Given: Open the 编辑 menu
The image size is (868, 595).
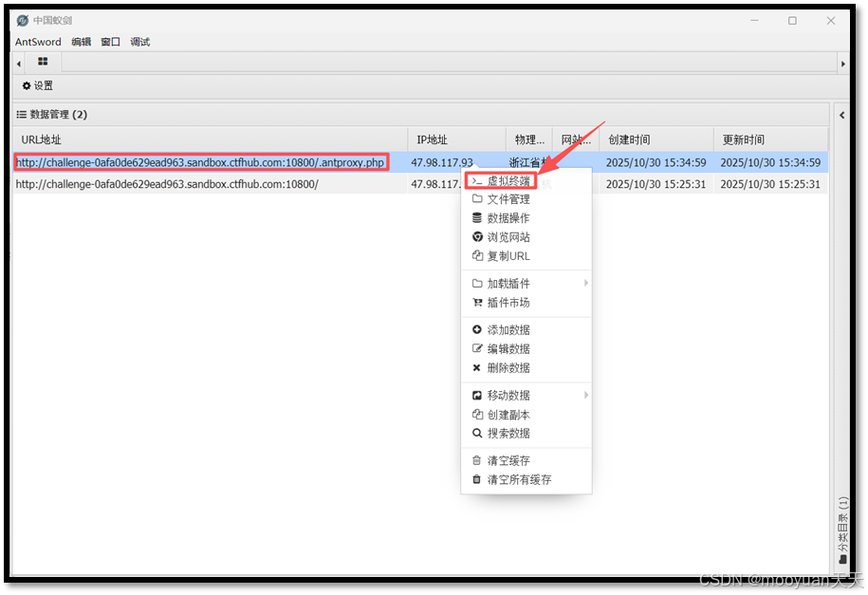Looking at the screenshot, I should pyautogui.click(x=81, y=42).
